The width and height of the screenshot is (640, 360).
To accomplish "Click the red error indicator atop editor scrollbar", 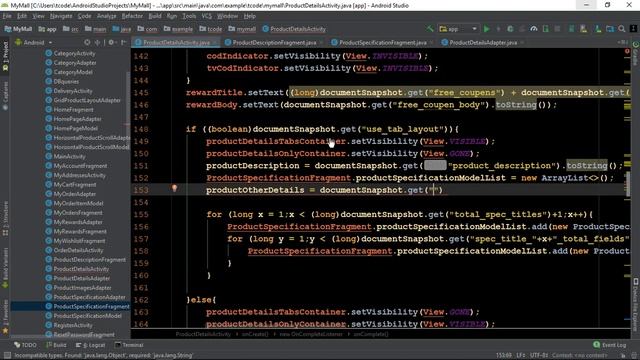I will point(627,51).
